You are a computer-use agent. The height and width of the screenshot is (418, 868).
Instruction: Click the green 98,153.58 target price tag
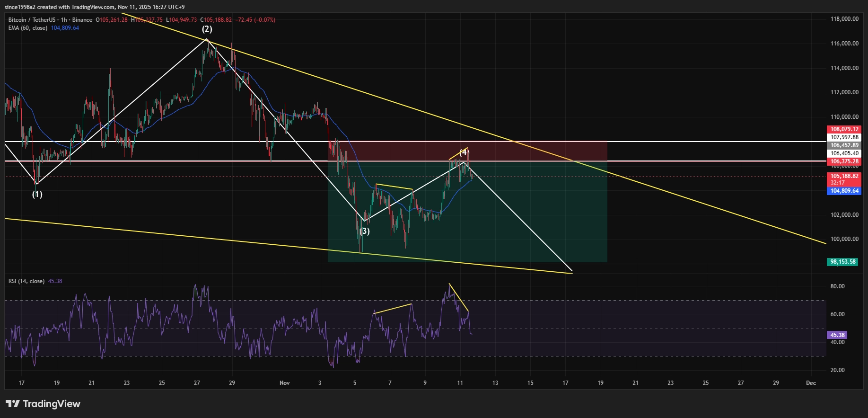[842, 262]
